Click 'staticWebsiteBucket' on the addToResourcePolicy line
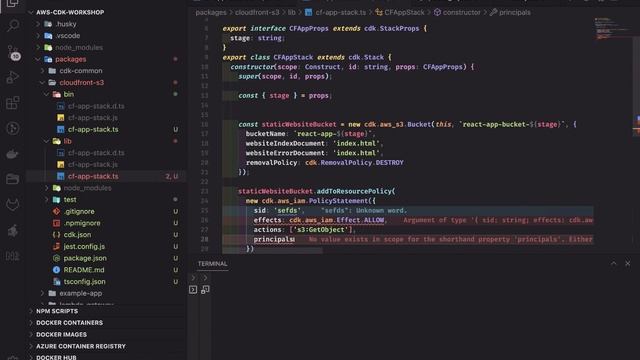This screenshot has height=360, width=640. pyautogui.click(x=276, y=191)
